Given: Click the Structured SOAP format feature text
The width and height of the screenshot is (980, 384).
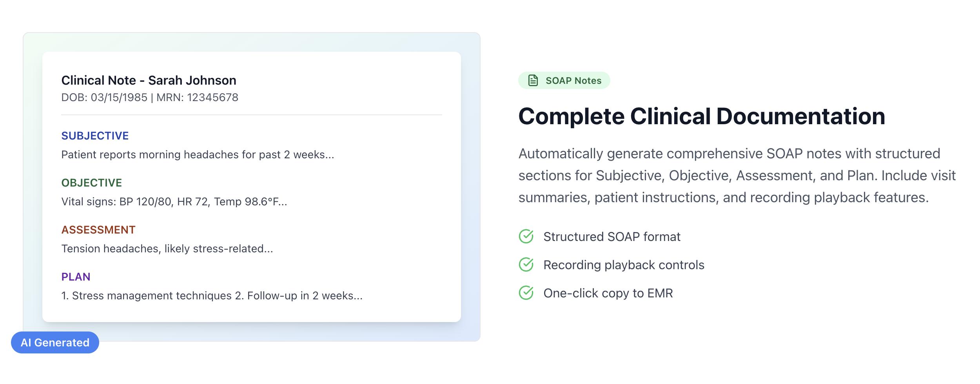Looking at the screenshot, I should tap(612, 237).
